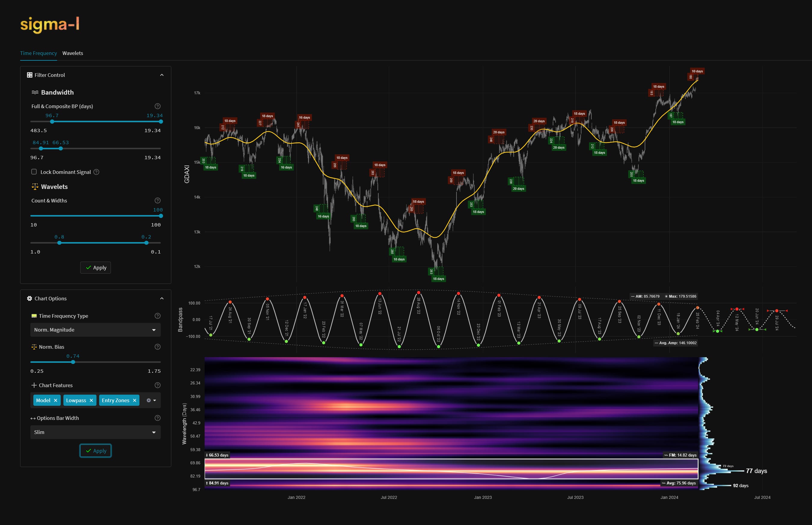Click help icon beside Count & Widths

pyautogui.click(x=157, y=201)
